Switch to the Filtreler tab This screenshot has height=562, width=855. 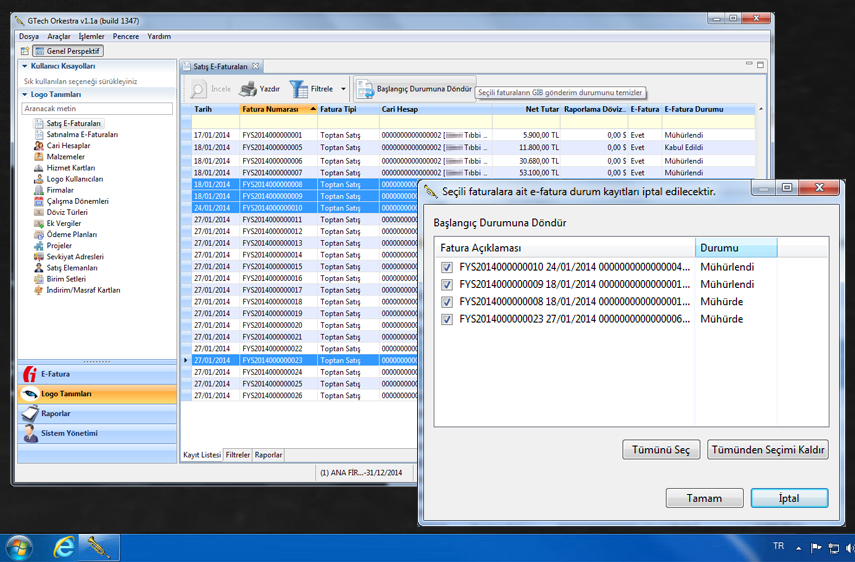tap(238, 455)
